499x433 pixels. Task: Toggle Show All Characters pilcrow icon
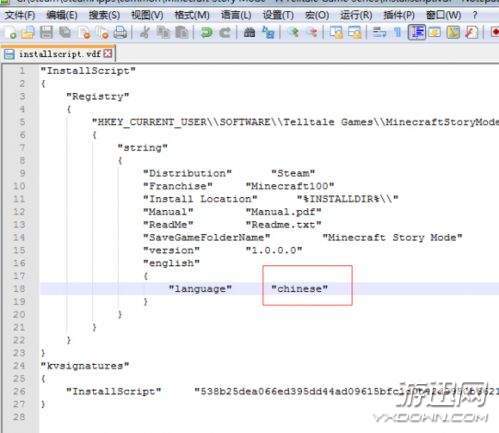point(398,32)
